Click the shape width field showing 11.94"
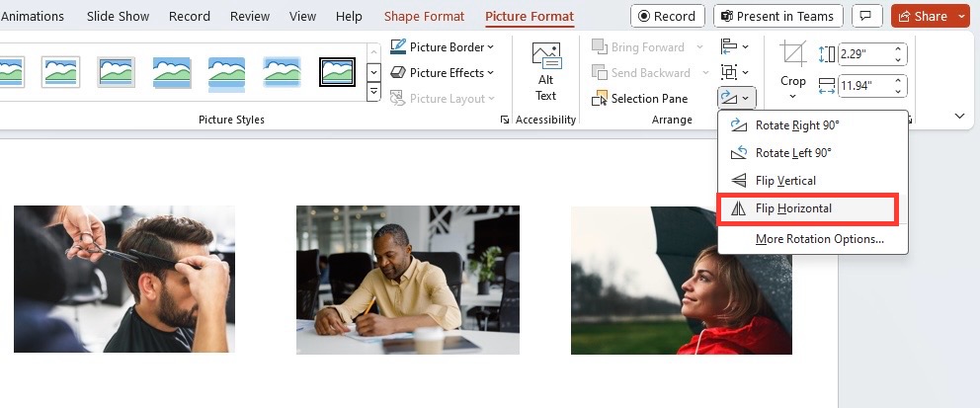This screenshot has width=980, height=408. [865, 85]
